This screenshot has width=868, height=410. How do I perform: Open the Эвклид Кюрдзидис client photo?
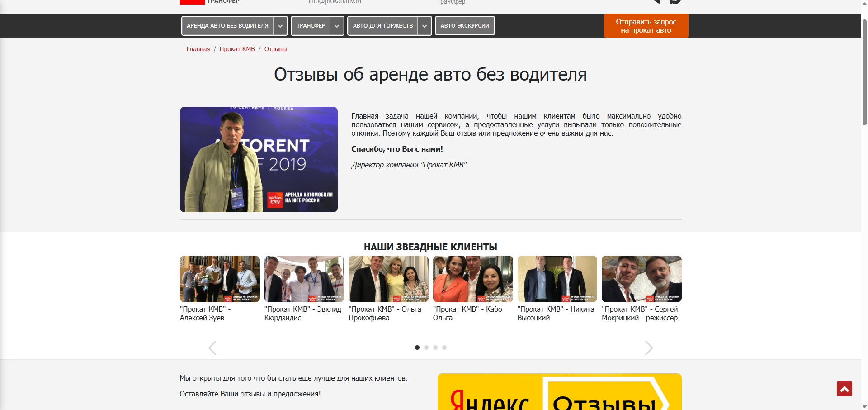(x=304, y=279)
